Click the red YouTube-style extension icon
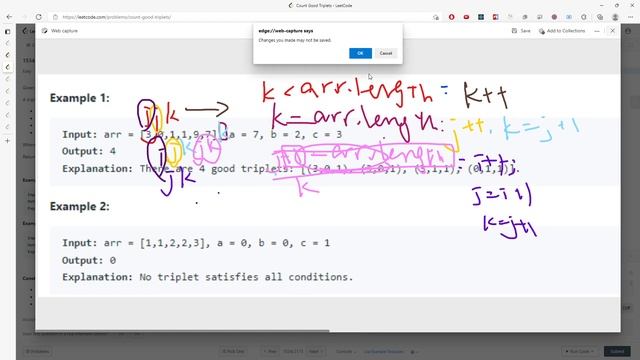Screen dimensions: 640x360 point(466,17)
